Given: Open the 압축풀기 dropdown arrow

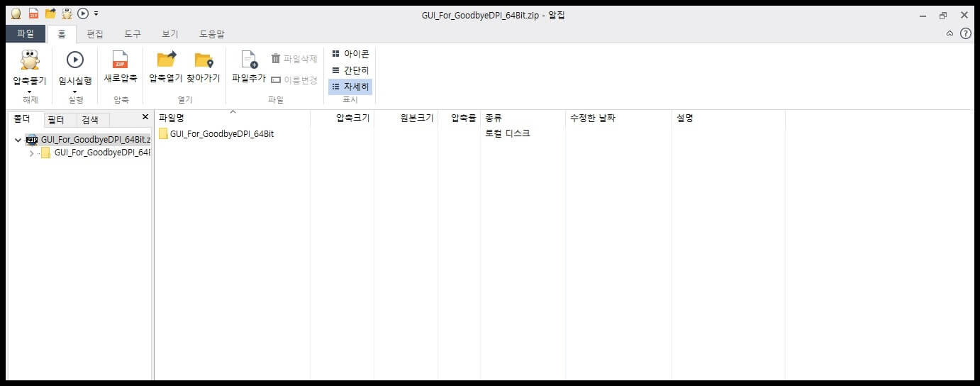Looking at the screenshot, I should tap(29, 92).
